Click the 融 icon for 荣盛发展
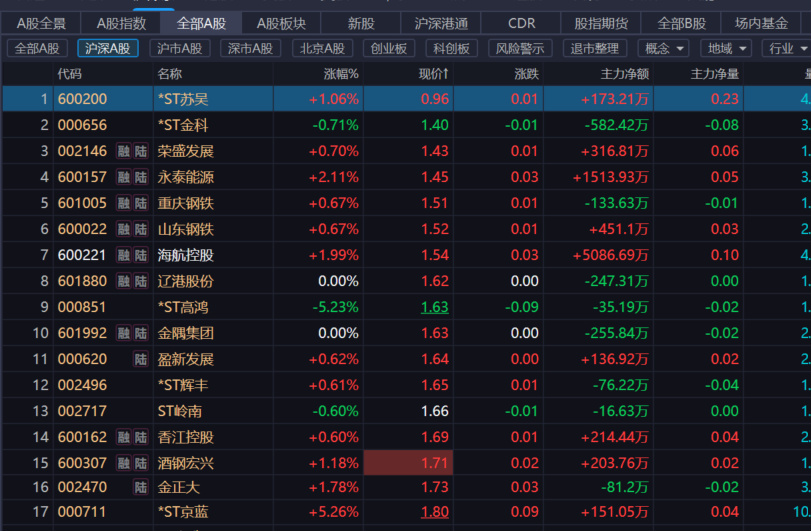Image resolution: width=811 pixels, height=531 pixels. click(x=124, y=151)
